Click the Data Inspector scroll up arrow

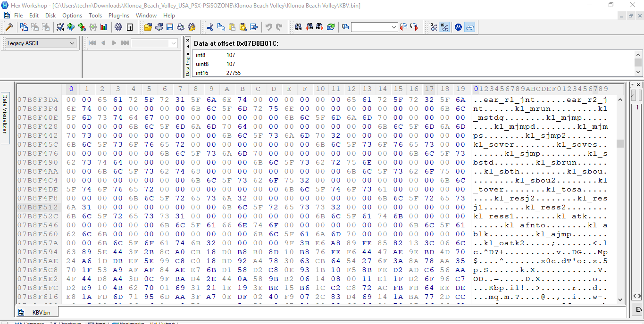click(x=638, y=54)
